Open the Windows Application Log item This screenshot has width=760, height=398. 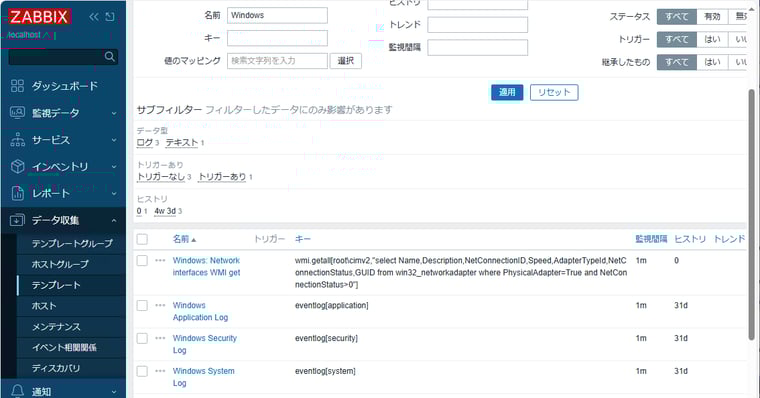[x=200, y=311]
